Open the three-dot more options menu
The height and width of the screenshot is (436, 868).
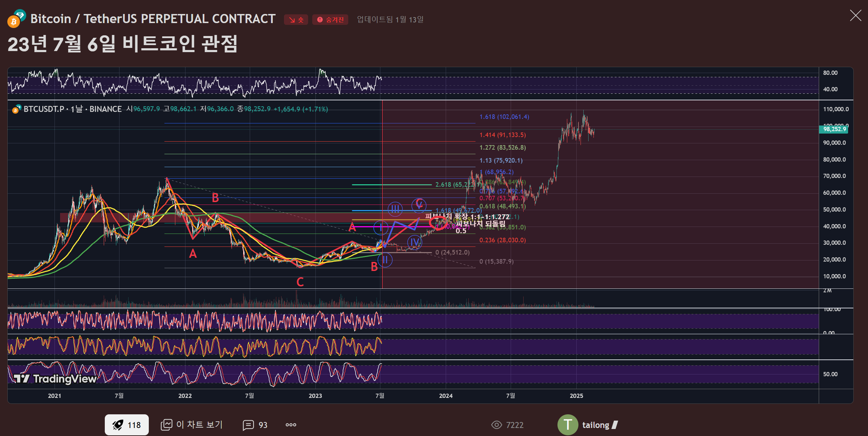click(291, 425)
